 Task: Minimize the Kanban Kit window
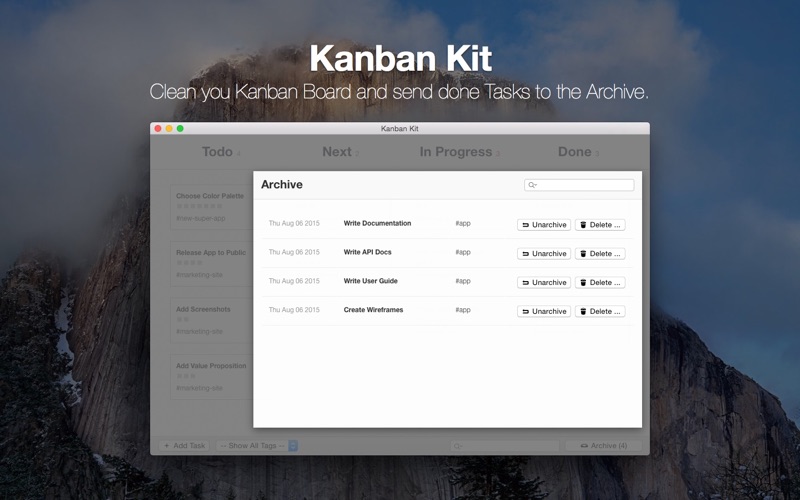(169, 129)
